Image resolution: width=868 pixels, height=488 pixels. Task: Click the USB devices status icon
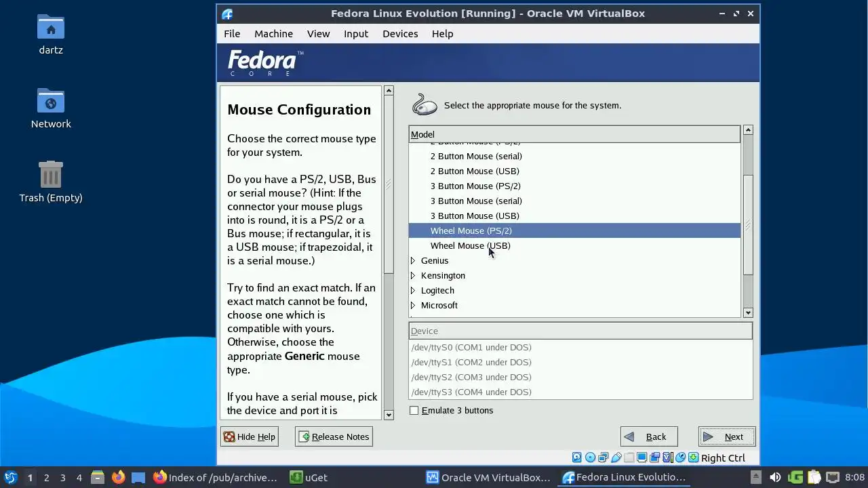(616, 457)
